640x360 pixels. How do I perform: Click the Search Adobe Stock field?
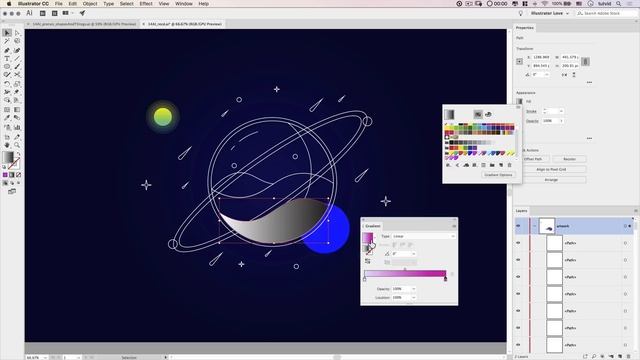[606, 13]
